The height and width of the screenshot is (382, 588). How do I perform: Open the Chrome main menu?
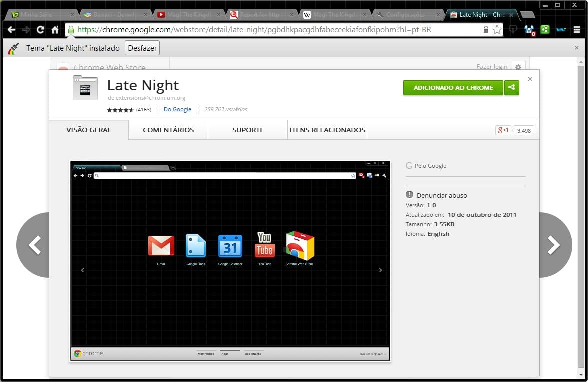pos(577,29)
